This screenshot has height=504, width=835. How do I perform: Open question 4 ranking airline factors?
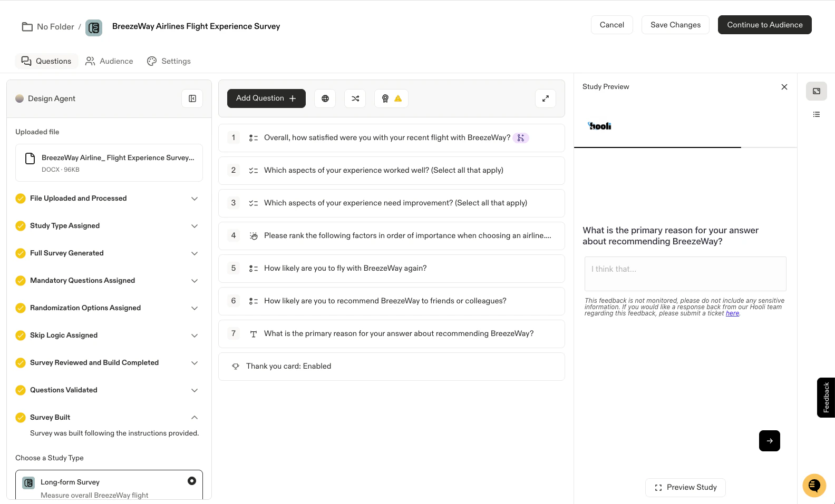(392, 236)
